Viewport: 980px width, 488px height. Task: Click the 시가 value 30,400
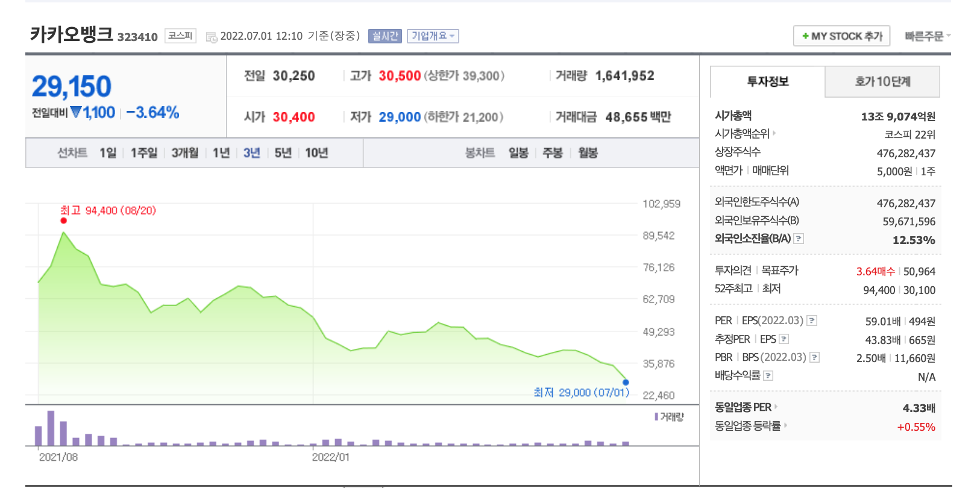point(294,117)
